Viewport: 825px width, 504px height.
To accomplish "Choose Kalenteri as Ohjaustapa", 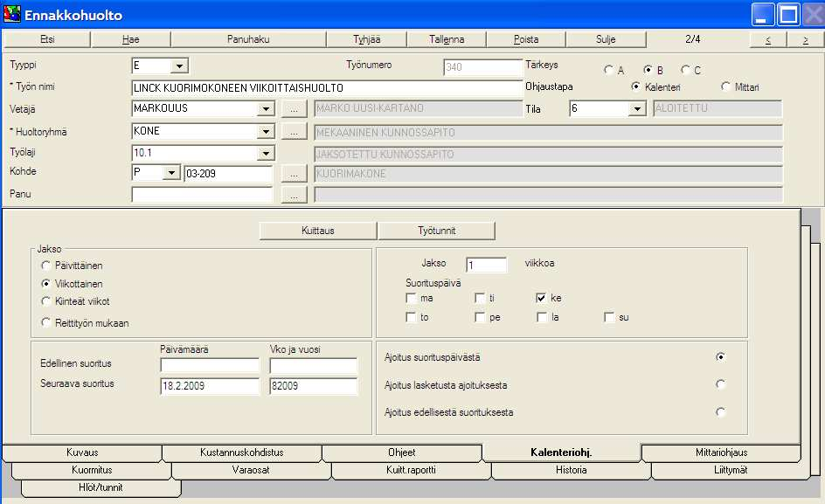I will pos(635,86).
